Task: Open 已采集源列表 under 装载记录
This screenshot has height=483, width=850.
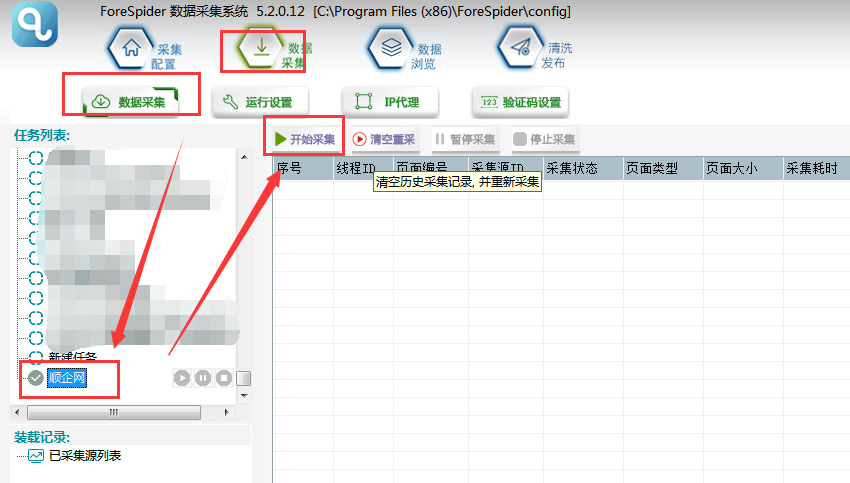Action: 85,456
